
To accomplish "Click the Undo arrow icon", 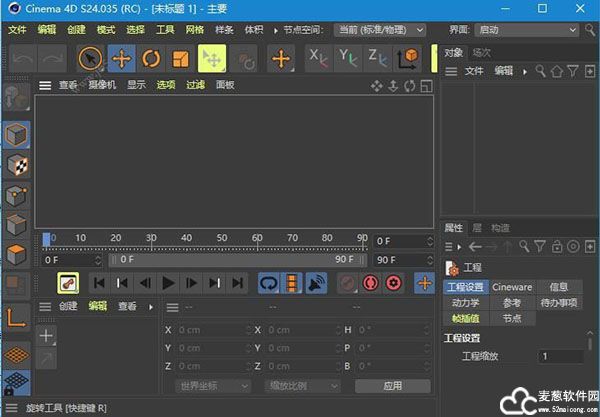I will (x=22, y=58).
